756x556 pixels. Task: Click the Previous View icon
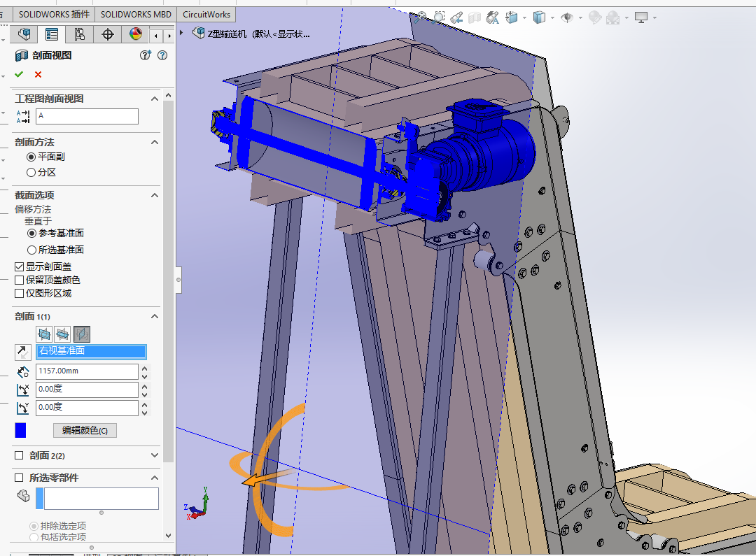[456, 17]
